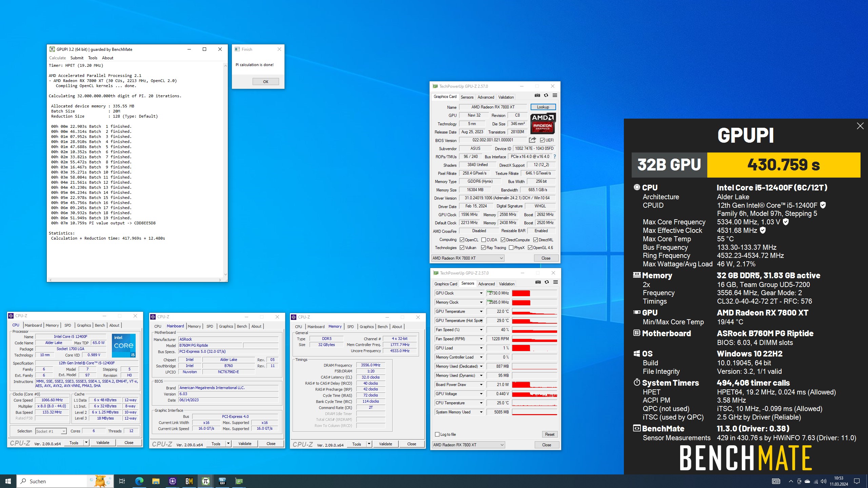This screenshot has width=868, height=488.
Task: Toggle the Ray Tracing checkbox
Action: [483, 248]
